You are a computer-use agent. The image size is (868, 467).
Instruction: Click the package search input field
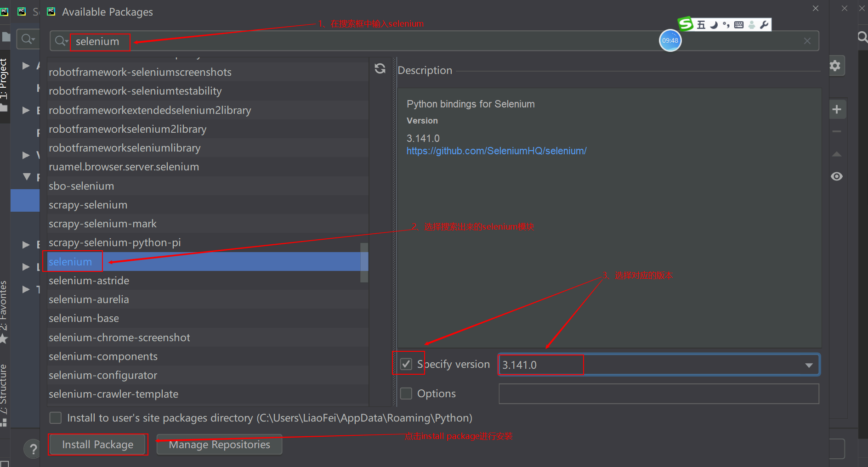point(434,41)
